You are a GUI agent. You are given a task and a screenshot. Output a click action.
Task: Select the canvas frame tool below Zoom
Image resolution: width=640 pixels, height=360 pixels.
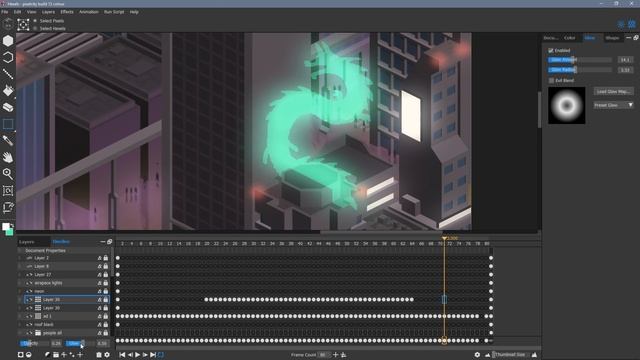[x=8, y=191]
